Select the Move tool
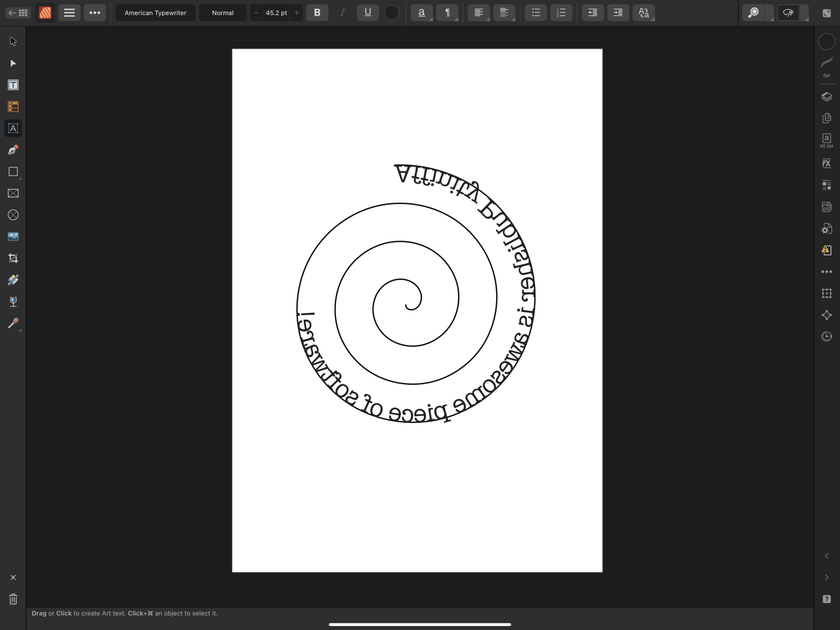The width and height of the screenshot is (840, 630). click(x=12, y=40)
